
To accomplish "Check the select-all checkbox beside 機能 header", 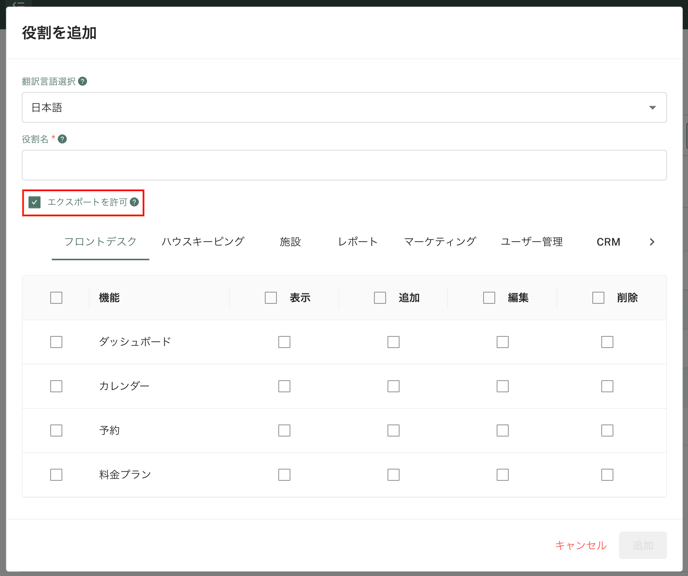I will pos(56,298).
